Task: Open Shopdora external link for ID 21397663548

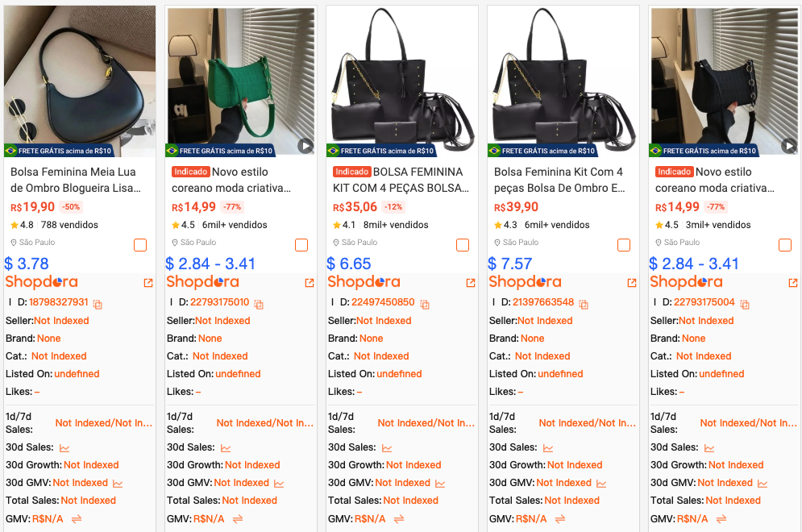Action: [632, 283]
